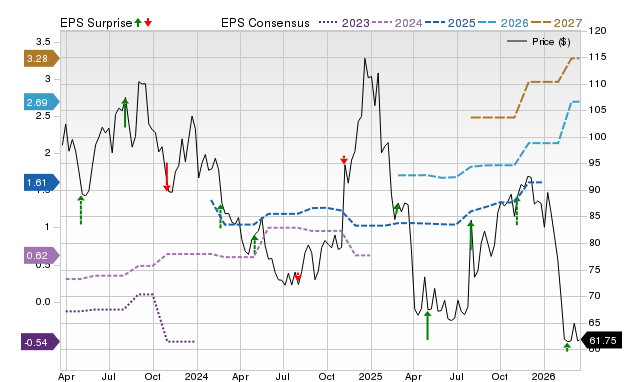Click the 0.0 EPS axis label
Screen dimensions: 640x382
[43, 302]
